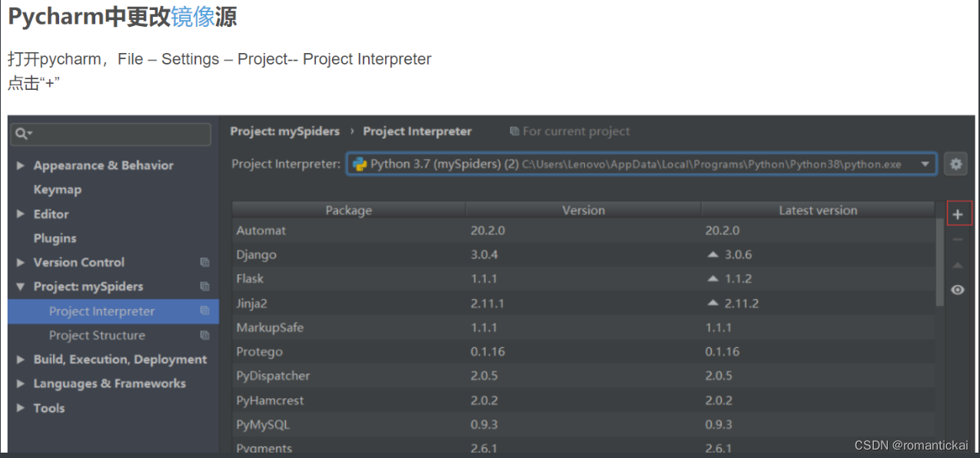Select Plugins in settings tree

point(55,238)
